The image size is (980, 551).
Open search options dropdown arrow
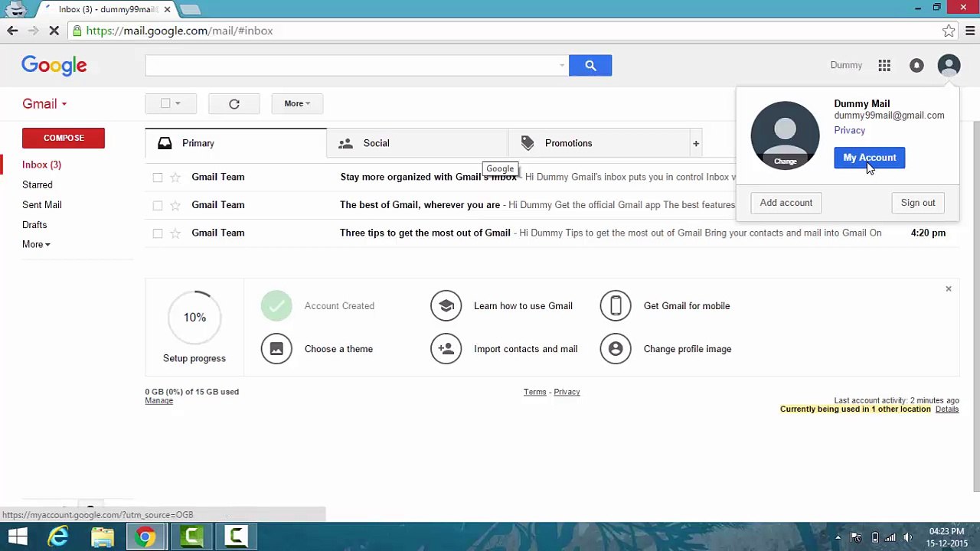pyautogui.click(x=562, y=65)
